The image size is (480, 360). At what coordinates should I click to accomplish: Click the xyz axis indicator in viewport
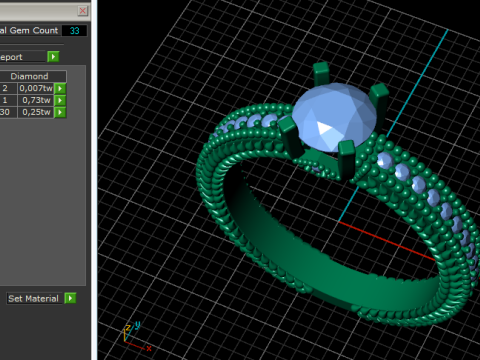pos(137,337)
